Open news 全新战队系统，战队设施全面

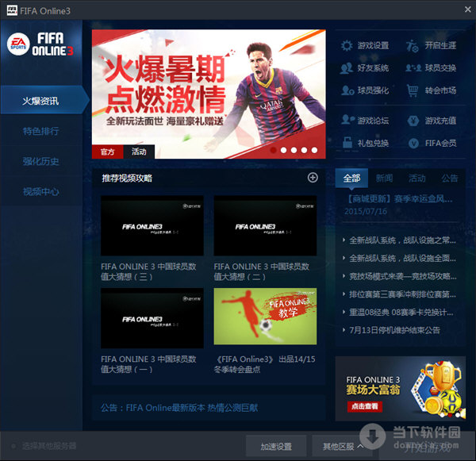coord(402,258)
